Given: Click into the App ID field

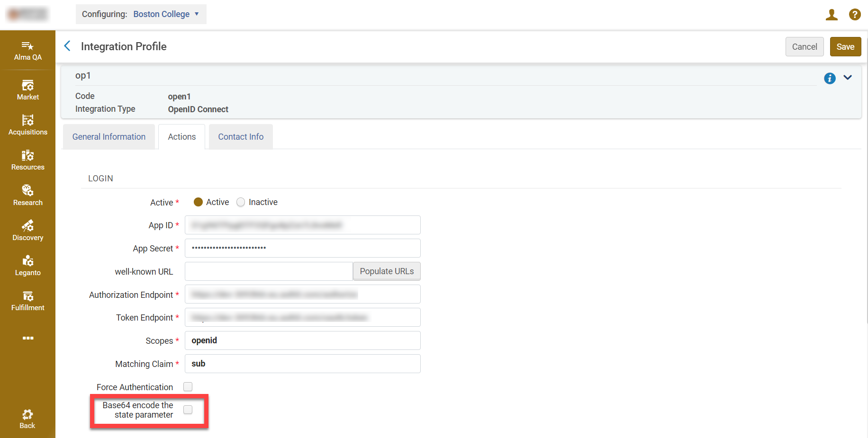Looking at the screenshot, I should coord(303,225).
